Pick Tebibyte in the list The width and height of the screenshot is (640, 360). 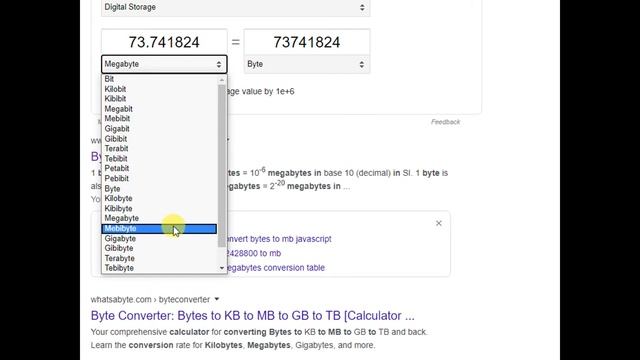click(x=160, y=268)
